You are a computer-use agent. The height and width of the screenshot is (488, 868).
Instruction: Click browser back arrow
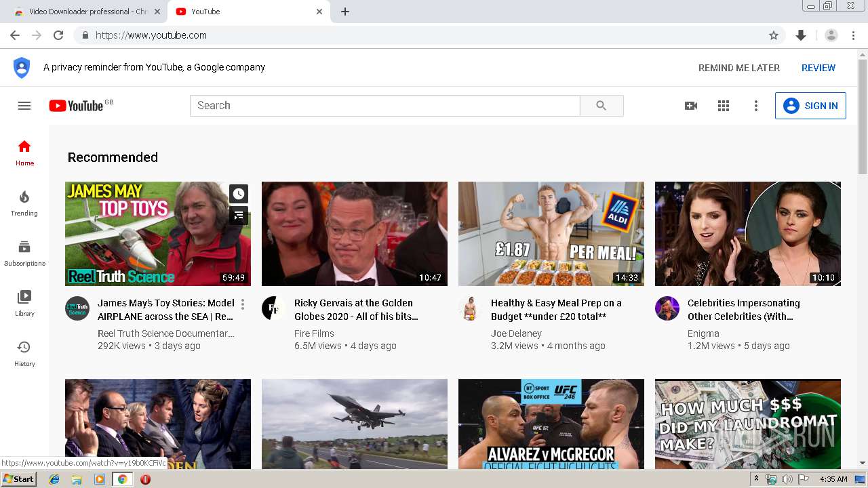[x=15, y=35]
